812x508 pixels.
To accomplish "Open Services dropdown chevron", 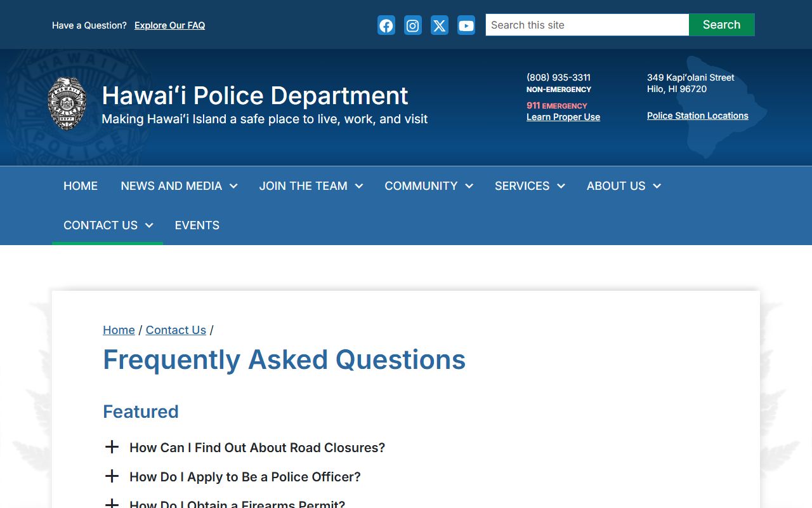I will (x=561, y=186).
